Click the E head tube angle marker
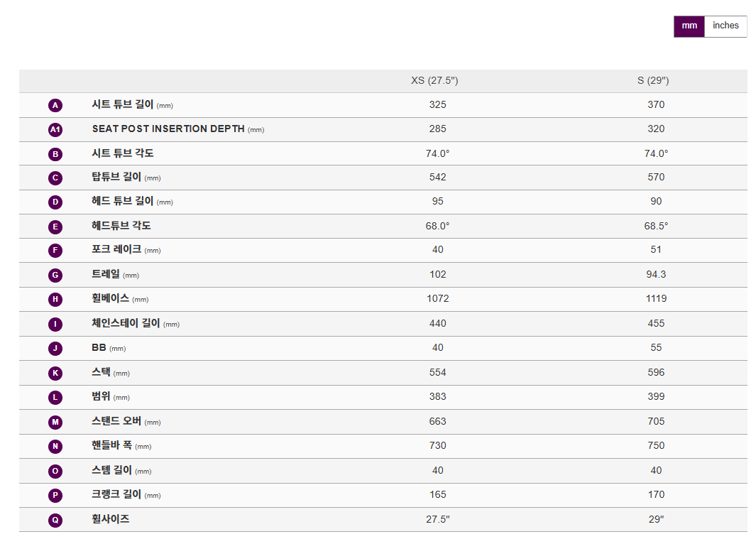The height and width of the screenshot is (544, 756). pyautogui.click(x=55, y=227)
